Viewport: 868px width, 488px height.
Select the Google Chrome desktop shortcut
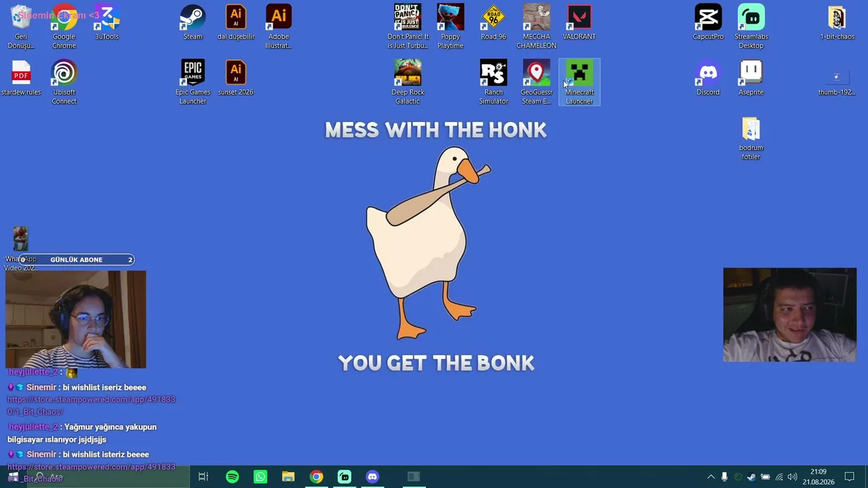point(64,27)
